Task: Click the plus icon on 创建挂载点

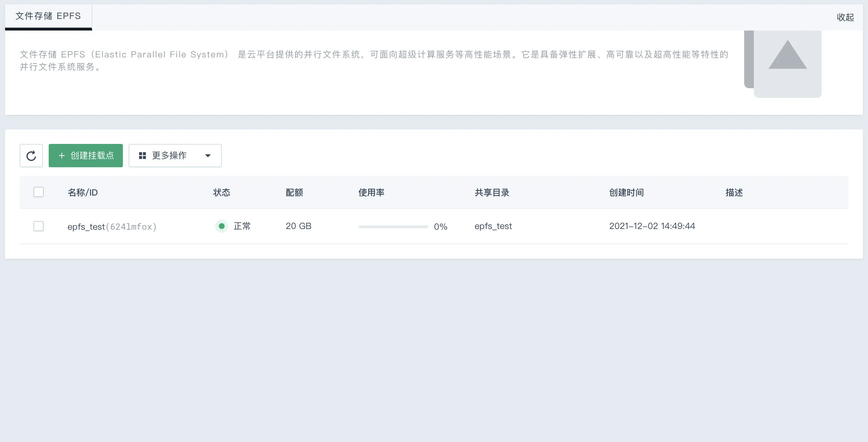Action: (x=62, y=156)
